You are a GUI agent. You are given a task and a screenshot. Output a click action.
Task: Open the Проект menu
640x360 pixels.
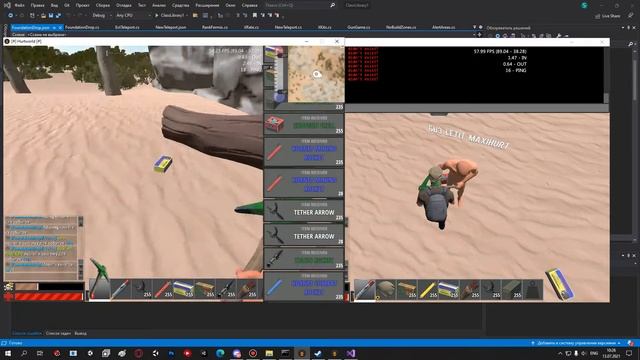(82, 5)
